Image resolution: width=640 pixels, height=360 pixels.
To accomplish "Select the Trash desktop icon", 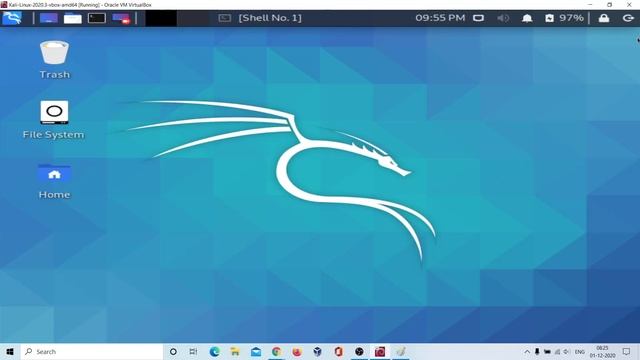I will (54, 60).
